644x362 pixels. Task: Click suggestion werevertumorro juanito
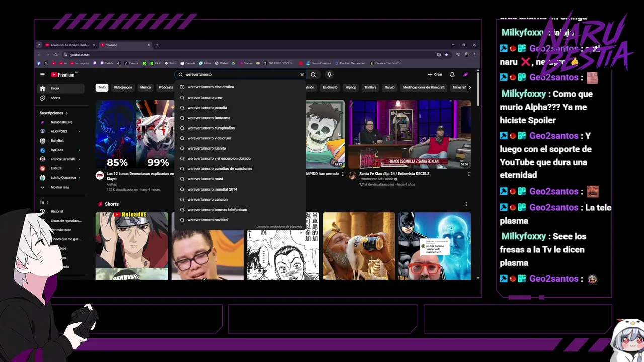[240, 148]
